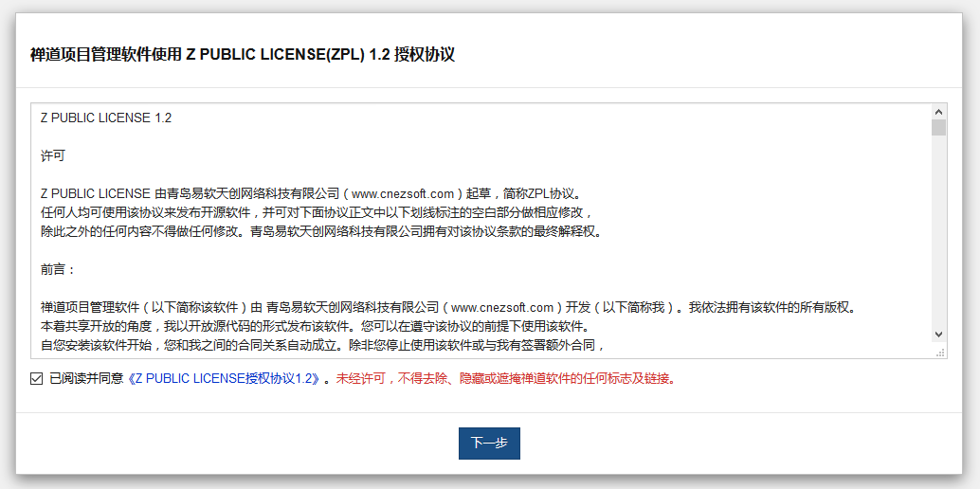Click the 许可 heading in license text
Screen dimensions: 980x489
[x=52, y=156]
